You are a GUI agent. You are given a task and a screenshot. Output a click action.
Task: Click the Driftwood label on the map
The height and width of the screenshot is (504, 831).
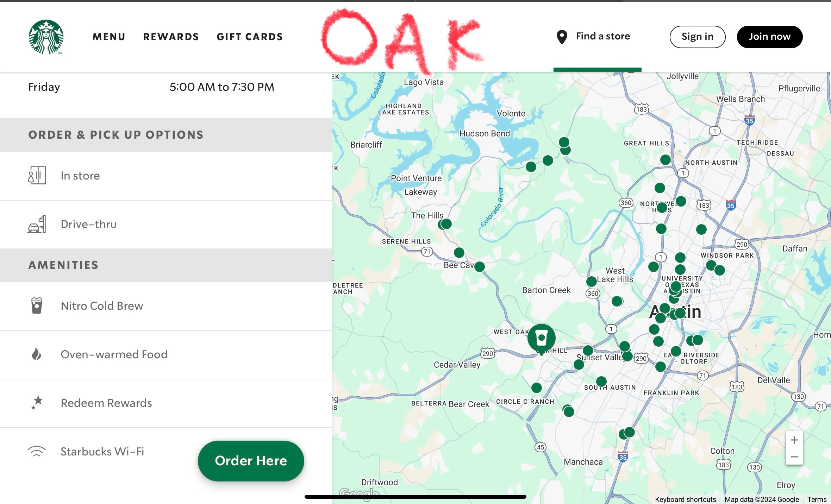click(380, 482)
